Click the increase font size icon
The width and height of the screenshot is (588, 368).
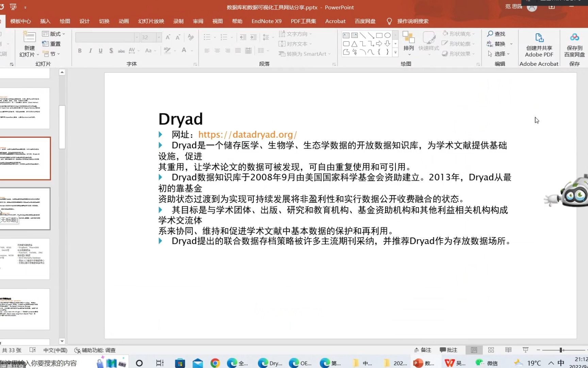coord(168,37)
